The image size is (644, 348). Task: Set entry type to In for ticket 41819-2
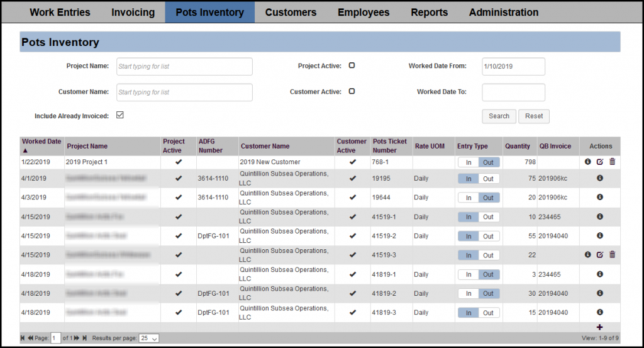coord(469,294)
